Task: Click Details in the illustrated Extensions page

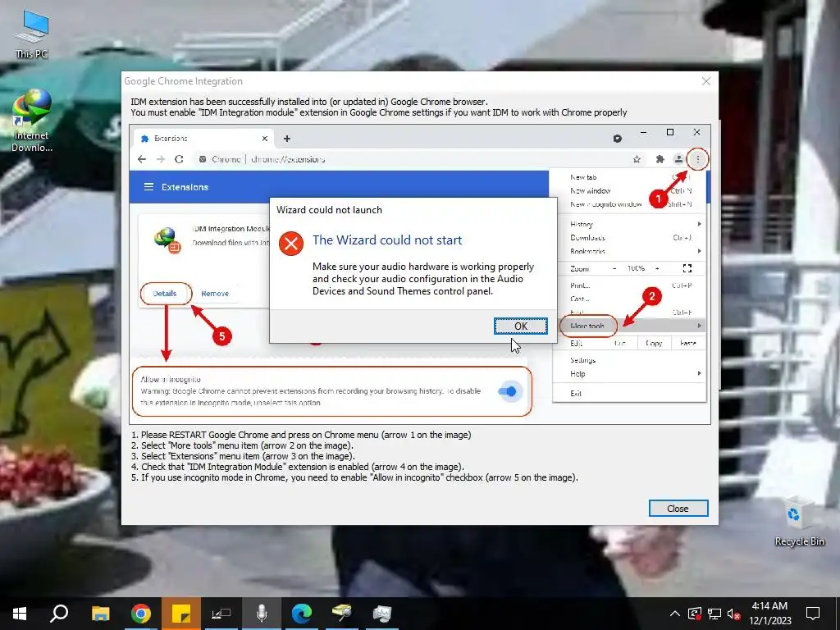Action: coord(164,294)
